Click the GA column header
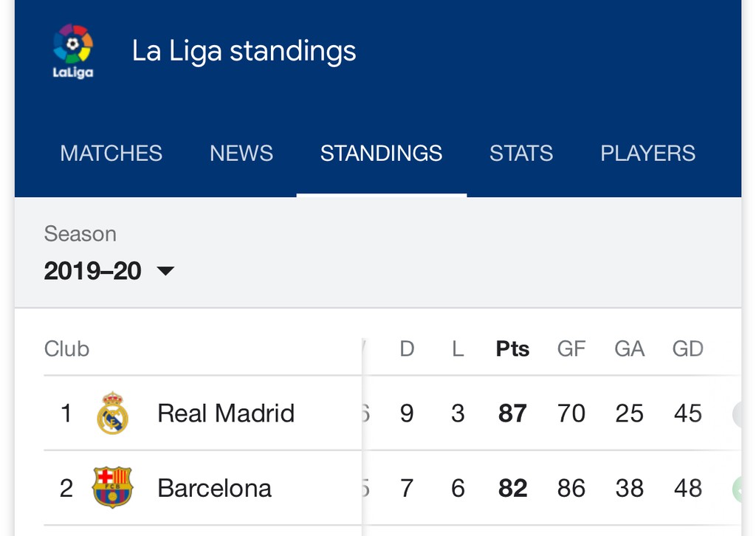The height and width of the screenshot is (536, 756). click(x=629, y=348)
